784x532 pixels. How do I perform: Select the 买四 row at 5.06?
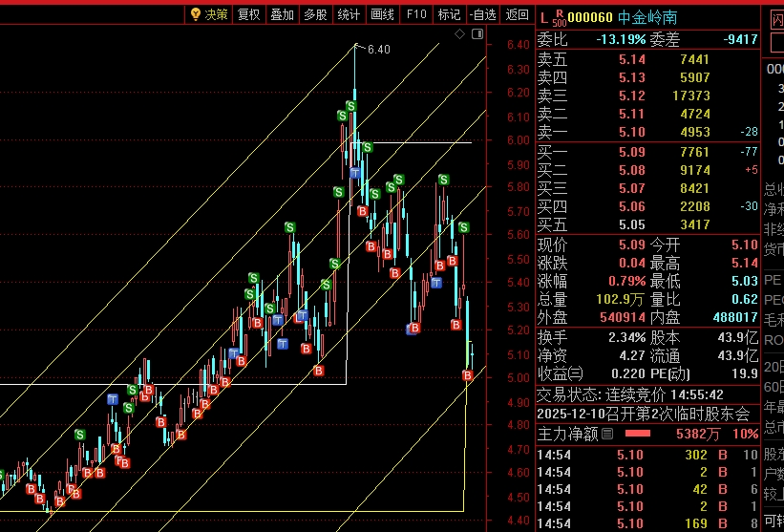647,206
